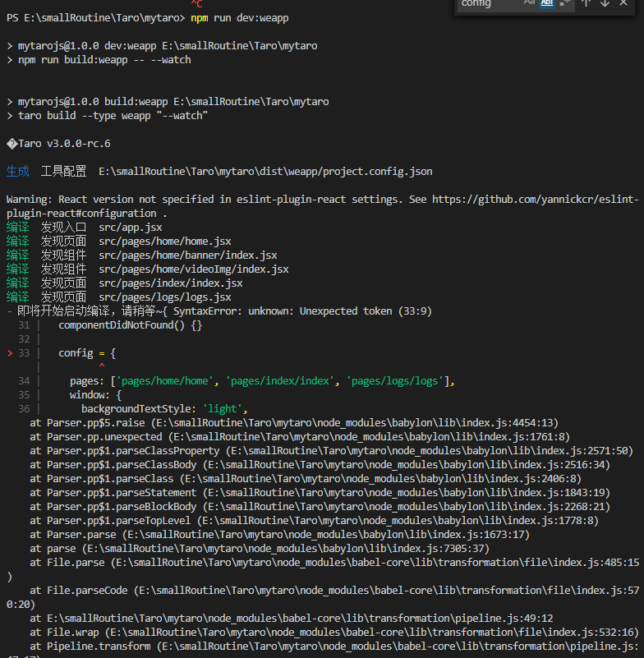Jump to the next search match
This screenshot has height=658, width=644.
[x=605, y=5]
